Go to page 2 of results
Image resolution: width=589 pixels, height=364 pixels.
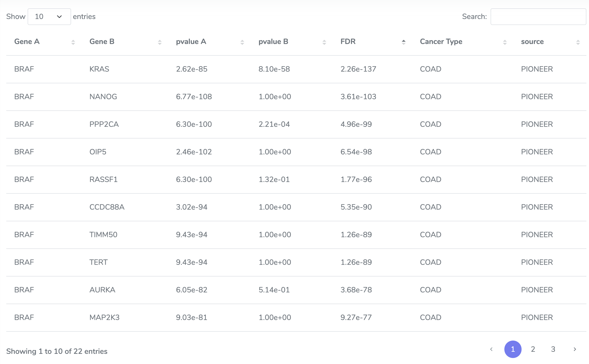[533, 349]
